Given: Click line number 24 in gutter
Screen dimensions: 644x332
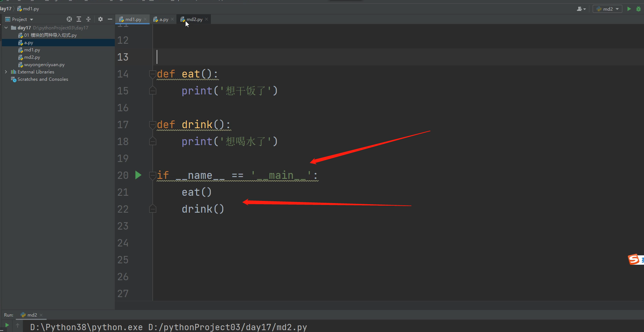Looking at the screenshot, I should pyautogui.click(x=123, y=243).
